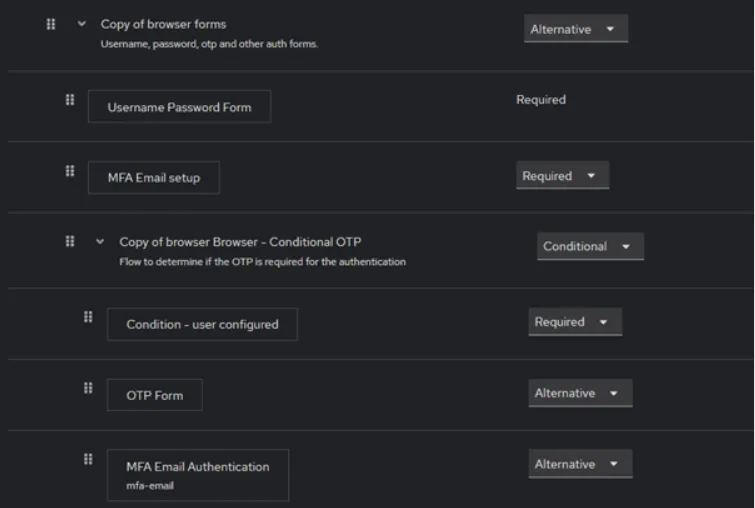Collapse the Conditional OTP subflow
The height and width of the screenshot is (508, 755).
point(100,241)
